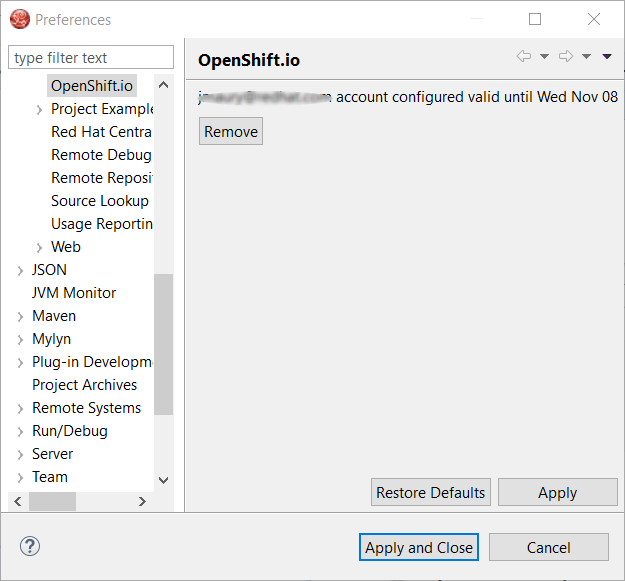Open the preferences view menu triangle
The image size is (625, 581).
click(x=606, y=57)
